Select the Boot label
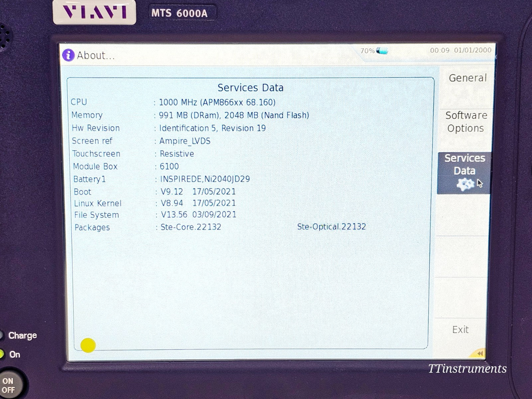The width and height of the screenshot is (532, 399). pos(82,192)
